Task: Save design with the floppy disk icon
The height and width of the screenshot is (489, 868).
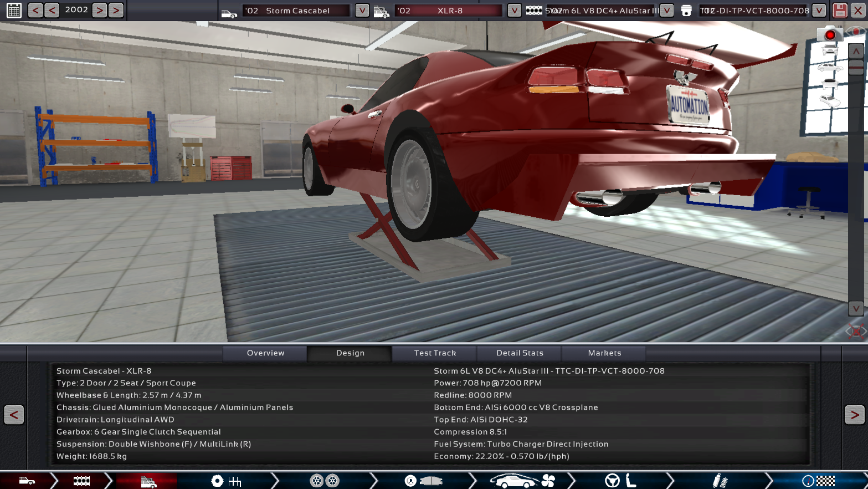Action: (x=840, y=10)
